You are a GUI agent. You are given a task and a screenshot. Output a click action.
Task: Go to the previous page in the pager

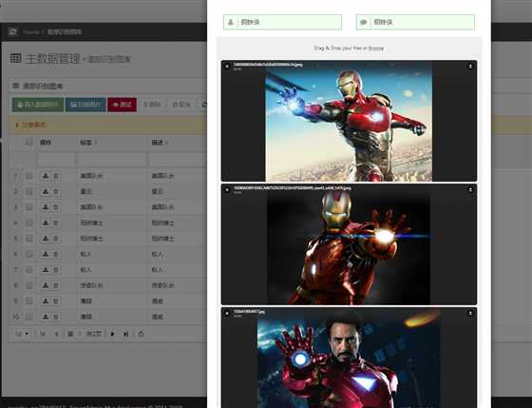[x=57, y=334]
